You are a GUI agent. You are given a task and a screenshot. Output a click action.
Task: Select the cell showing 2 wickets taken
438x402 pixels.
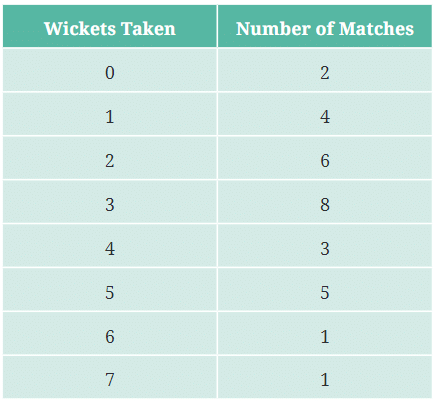(110, 158)
